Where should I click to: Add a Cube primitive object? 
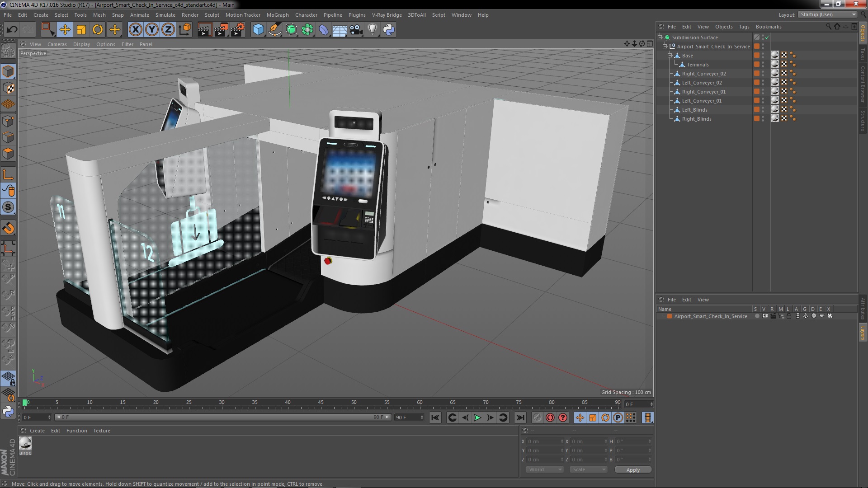pos(258,30)
